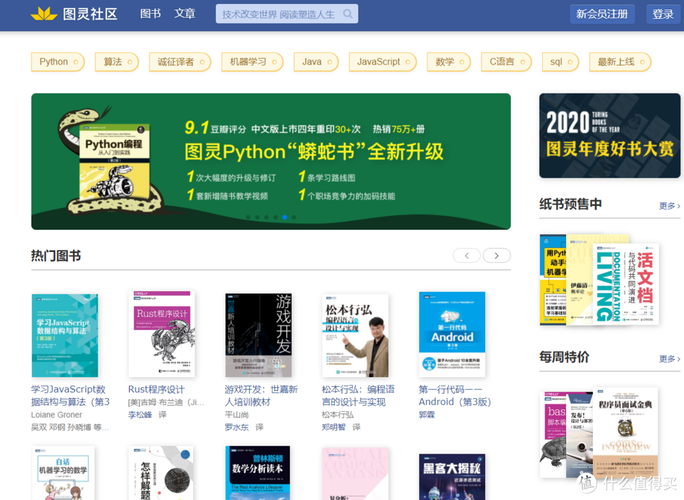Open the 文章 menu item
684x500 pixels.
click(x=185, y=14)
